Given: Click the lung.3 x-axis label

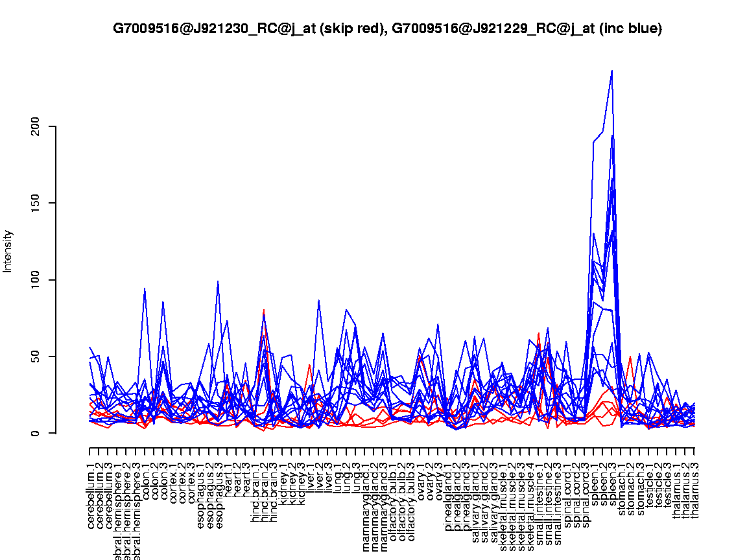Looking at the screenshot, I should click(x=356, y=478).
